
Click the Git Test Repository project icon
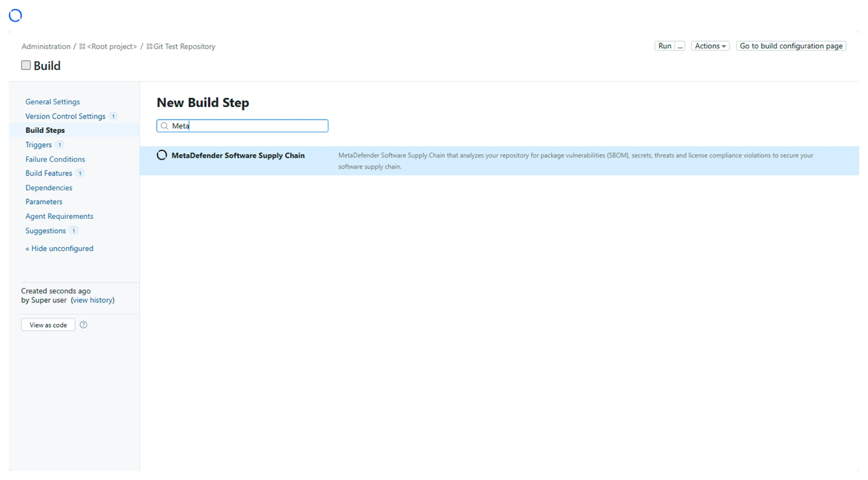[149, 46]
